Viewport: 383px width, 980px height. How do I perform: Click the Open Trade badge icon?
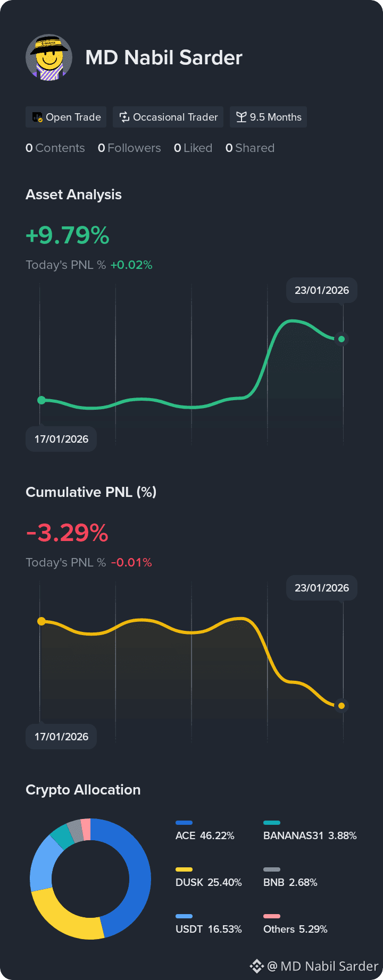[x=37, y=117]
